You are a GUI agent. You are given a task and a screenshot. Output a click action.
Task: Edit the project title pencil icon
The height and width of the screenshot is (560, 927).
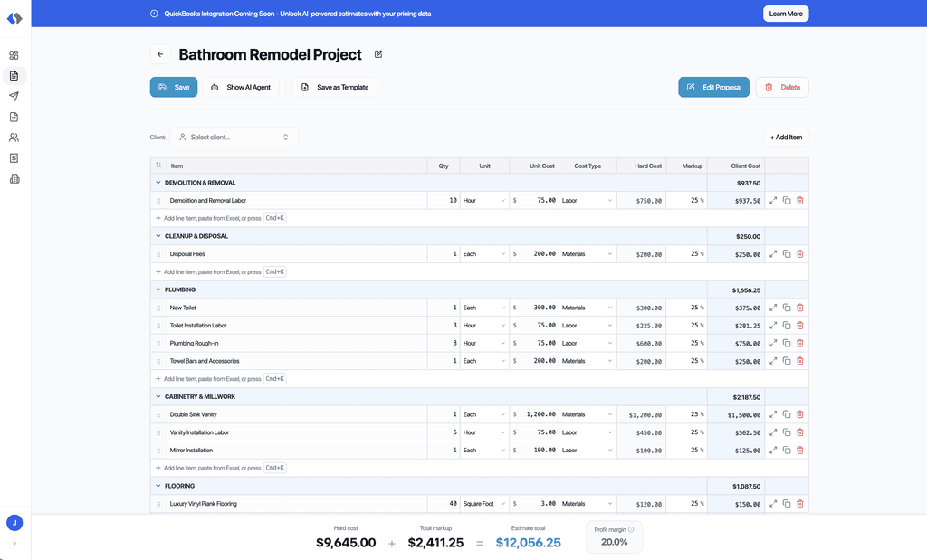pyautogui.click(x=378, y=54)
